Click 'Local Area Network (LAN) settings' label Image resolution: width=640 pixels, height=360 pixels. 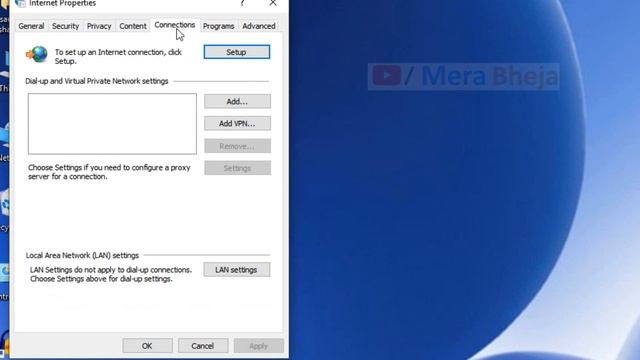(82, 255)
